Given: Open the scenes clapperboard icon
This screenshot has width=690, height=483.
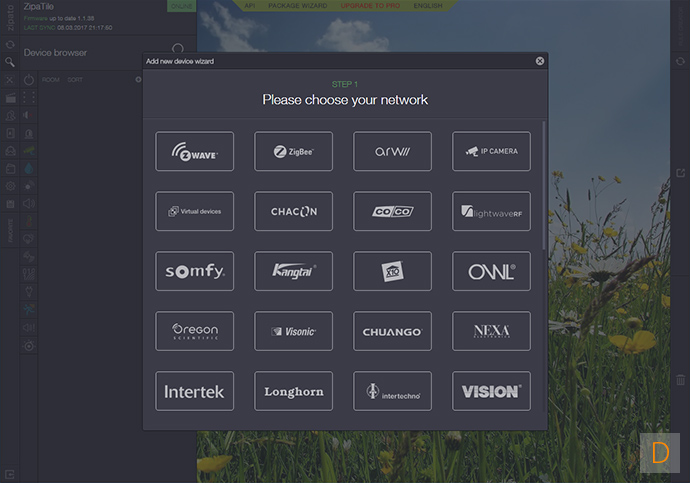Looking at the screenshot, I should tap(11, 98).
